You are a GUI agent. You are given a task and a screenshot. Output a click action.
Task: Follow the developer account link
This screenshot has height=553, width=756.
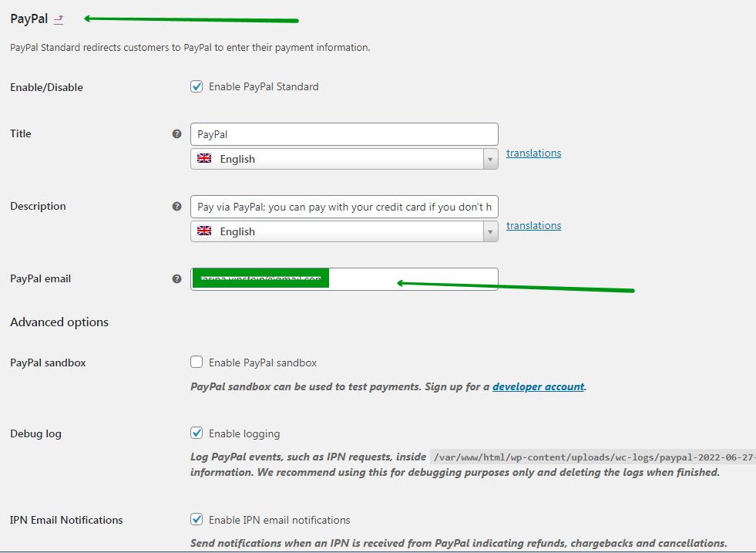538,386
